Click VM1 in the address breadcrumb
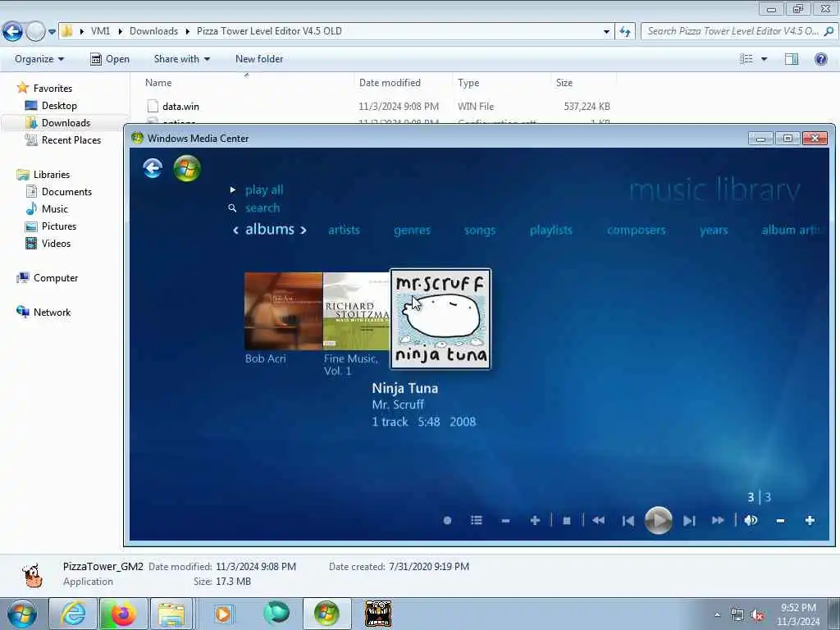Image resolution: width=840 pixels, height=630 pixels. click(x=100, y=31)
